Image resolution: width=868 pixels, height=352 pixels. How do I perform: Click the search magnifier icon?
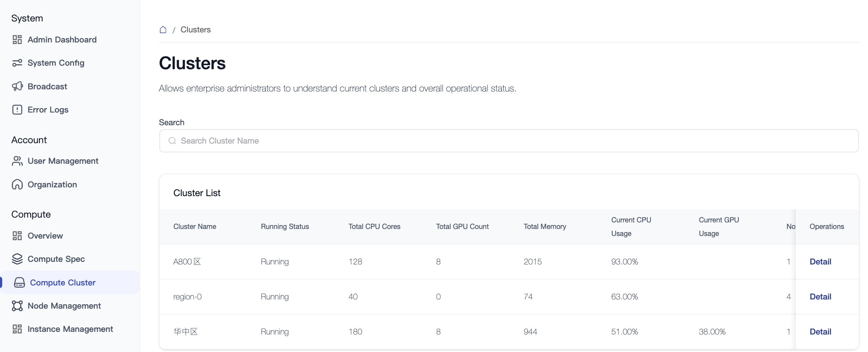coord(172,141)
